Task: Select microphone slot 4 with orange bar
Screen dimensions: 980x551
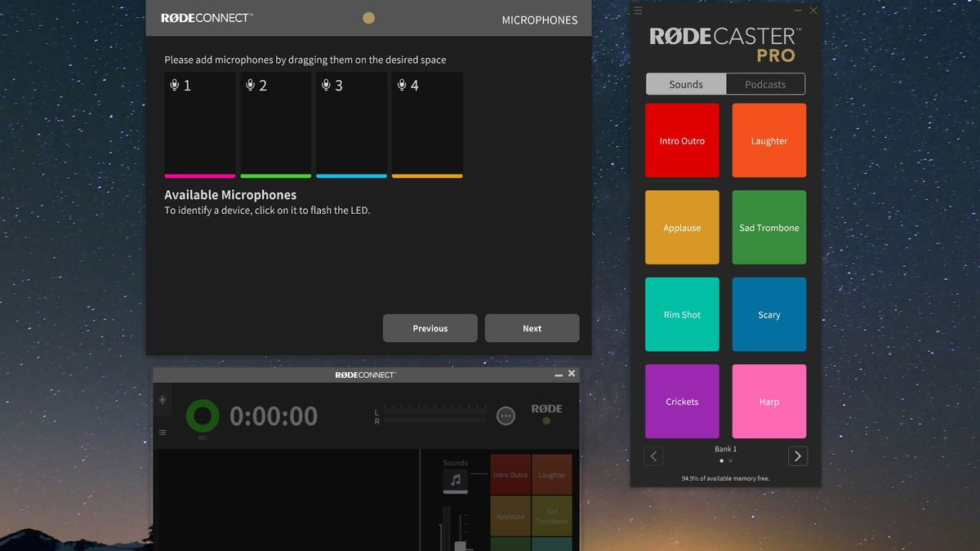Action: tap(427, 125)
